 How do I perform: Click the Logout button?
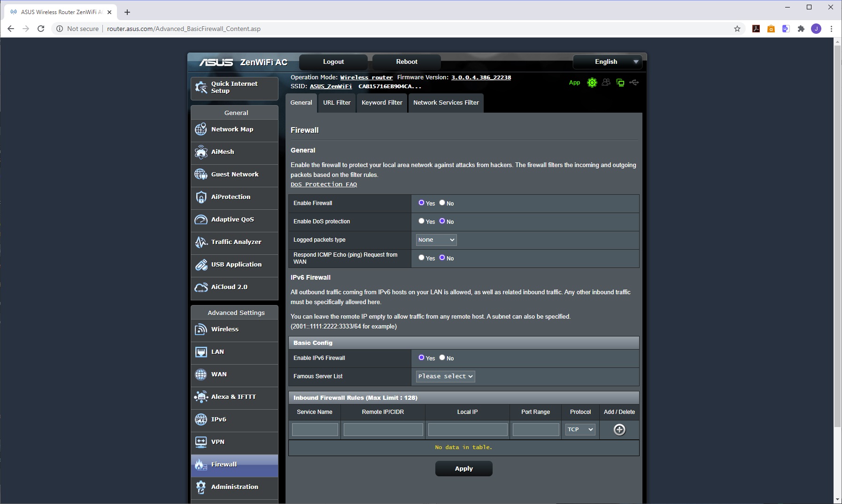(x=333, y=62)
